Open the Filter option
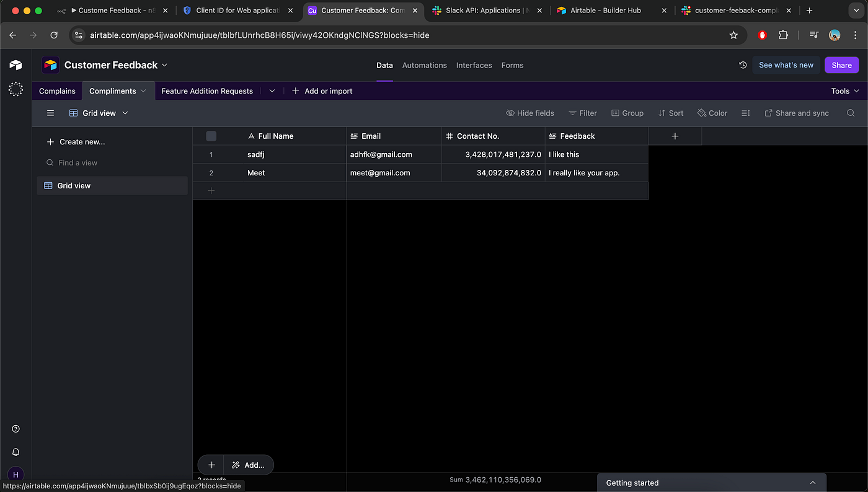This screenshot has height=492, width=868. point(583,113)
